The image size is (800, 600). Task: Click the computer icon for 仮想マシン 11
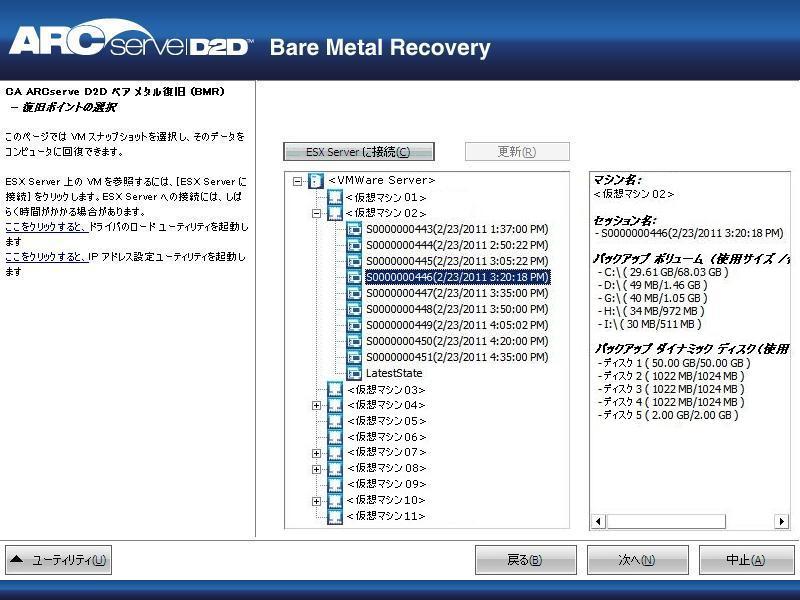(335, 516)
